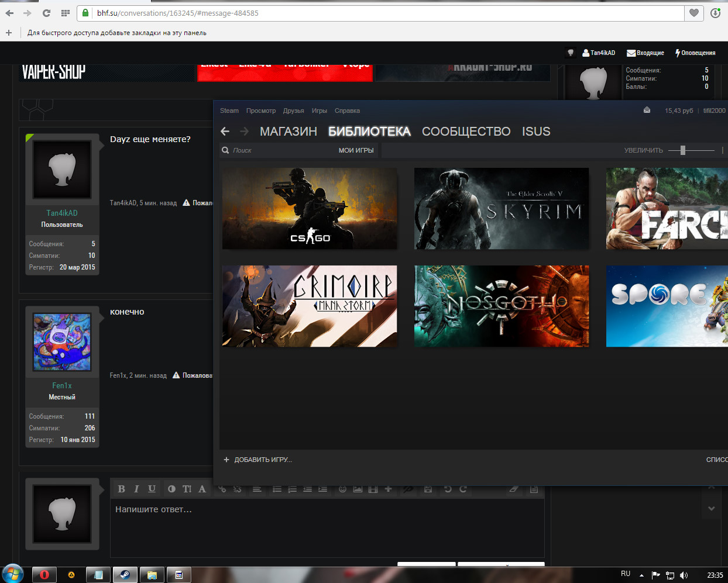Toggle italic formatting in reply editor
This screenshot has height=583, width=728.
click(x=136, y=489)
